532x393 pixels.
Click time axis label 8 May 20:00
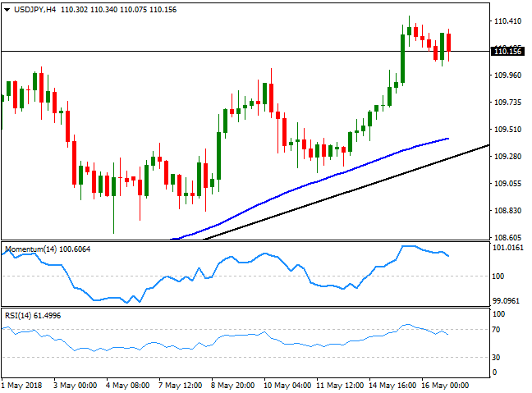click(x=233, y=386)
